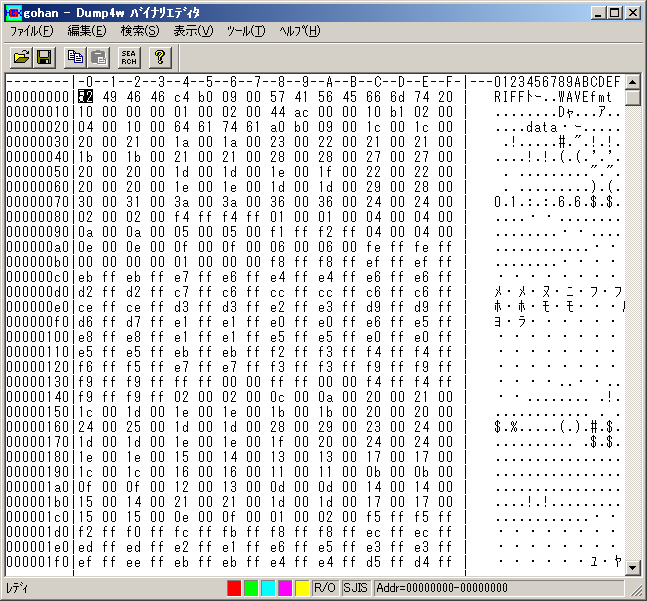Image resolution: width=647 pixels, height=601 pixels.
Task: Open the 編集(E) menu
Action: coord(87,31)
